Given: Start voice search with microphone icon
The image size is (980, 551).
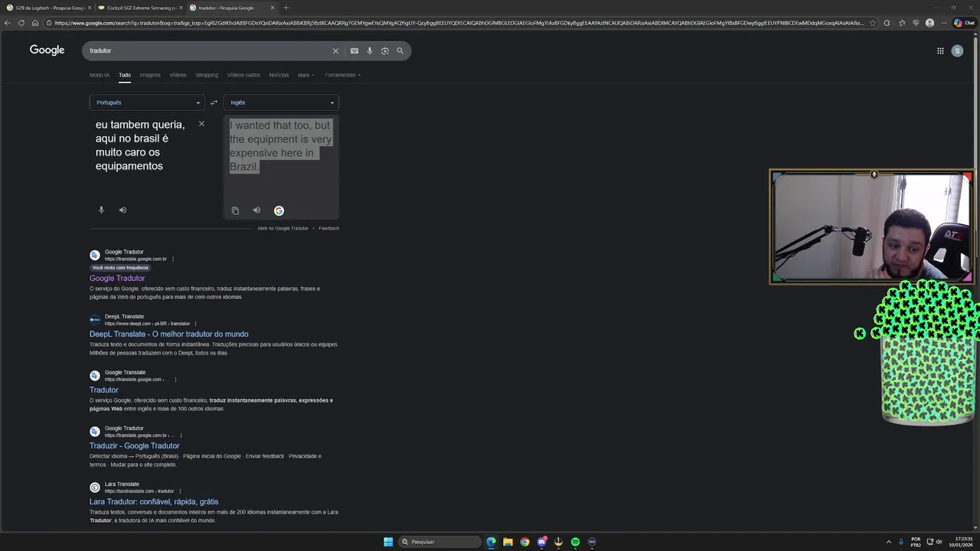Looking at the screenshot, I should click(x=369, y=51).
